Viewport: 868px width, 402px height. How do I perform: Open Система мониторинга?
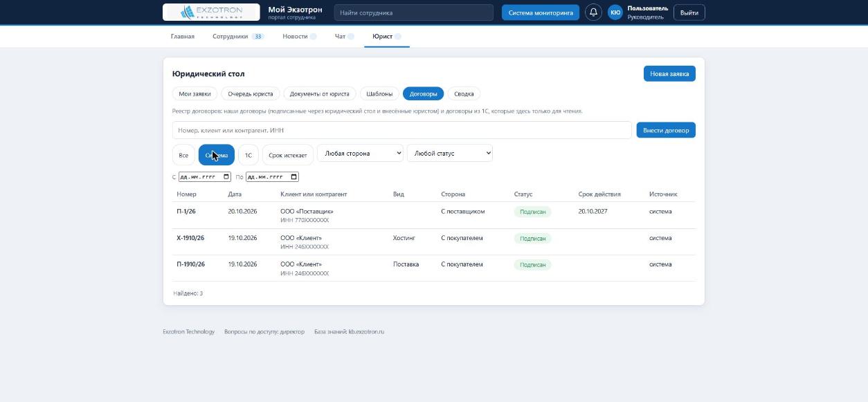541,12
